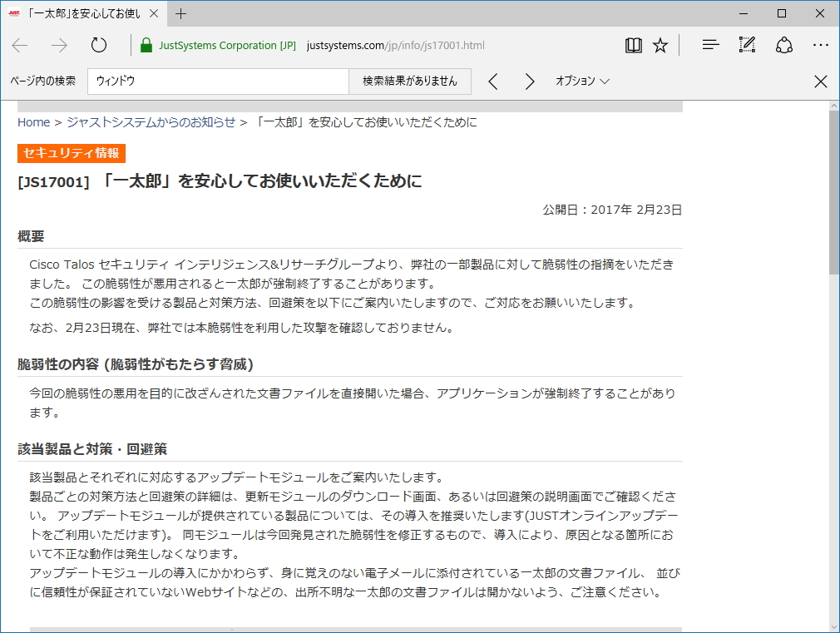Screen dimensions: 840x633
Task: View site security via the lock icon
Action: (x=146, y=44)
